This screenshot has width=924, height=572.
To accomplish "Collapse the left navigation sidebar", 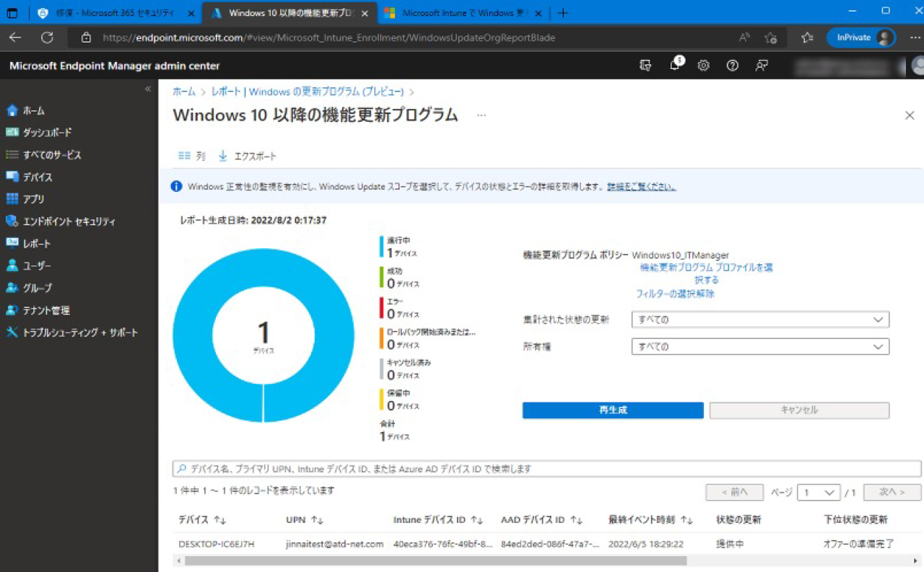I will pyautogui.click(x=148, y=89).
